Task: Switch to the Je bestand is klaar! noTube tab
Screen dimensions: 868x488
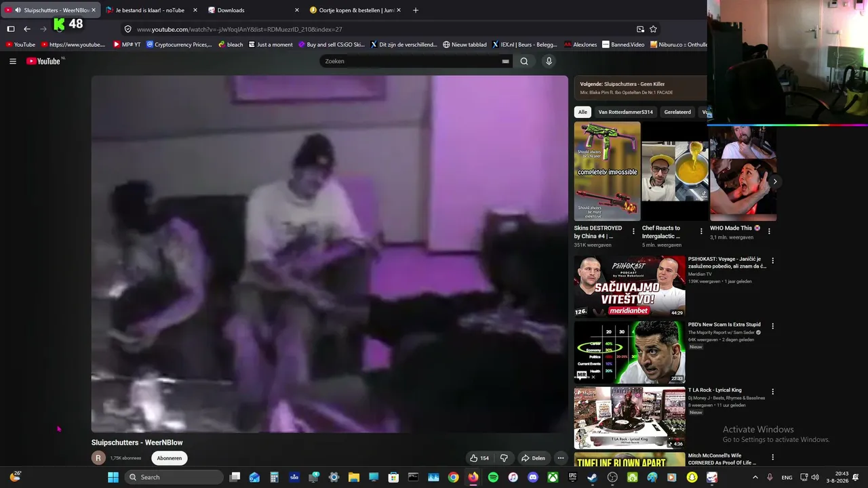Action: pyautogui.click(x=152, y=10)
